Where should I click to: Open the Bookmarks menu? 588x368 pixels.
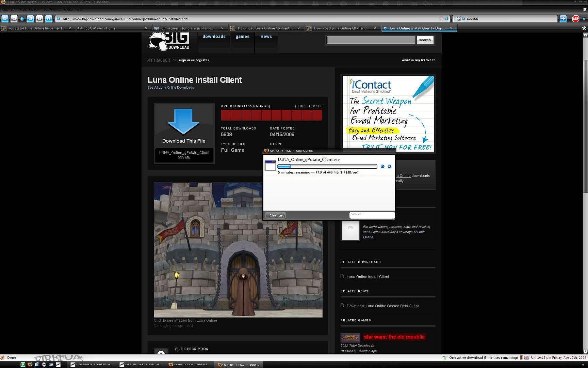click(52, 10)
